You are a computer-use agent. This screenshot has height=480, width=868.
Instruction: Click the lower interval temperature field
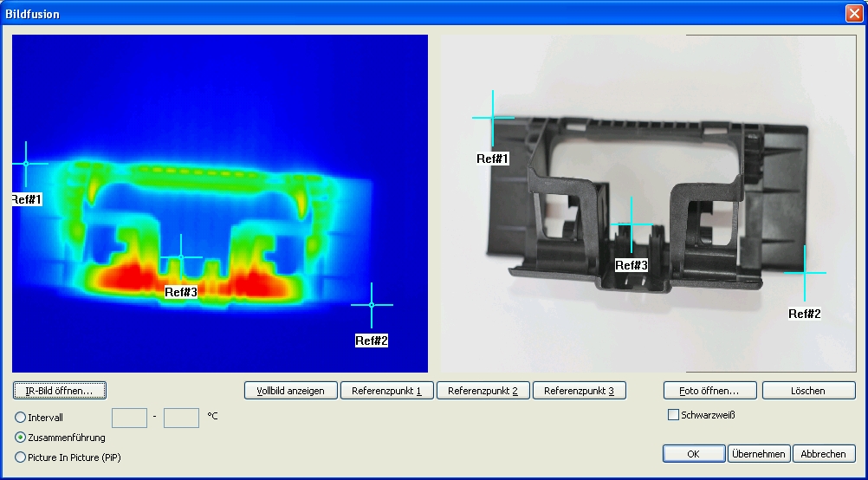click(129, 418)
